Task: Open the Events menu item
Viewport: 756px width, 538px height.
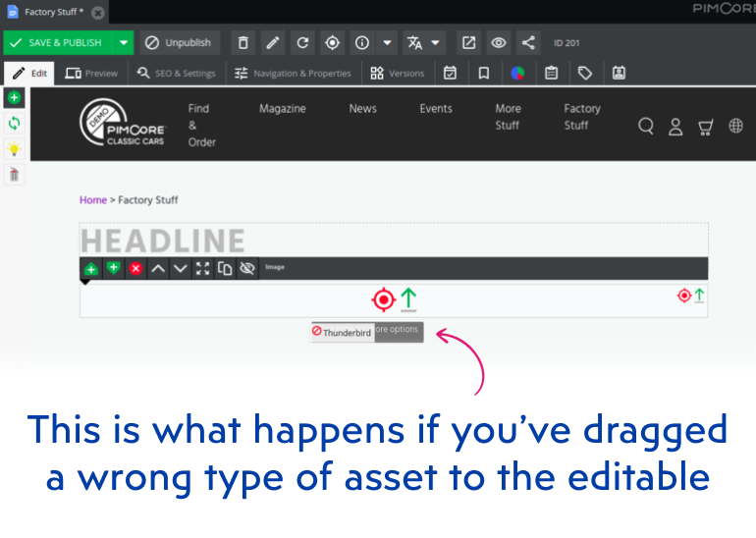Action: point(436,109)
